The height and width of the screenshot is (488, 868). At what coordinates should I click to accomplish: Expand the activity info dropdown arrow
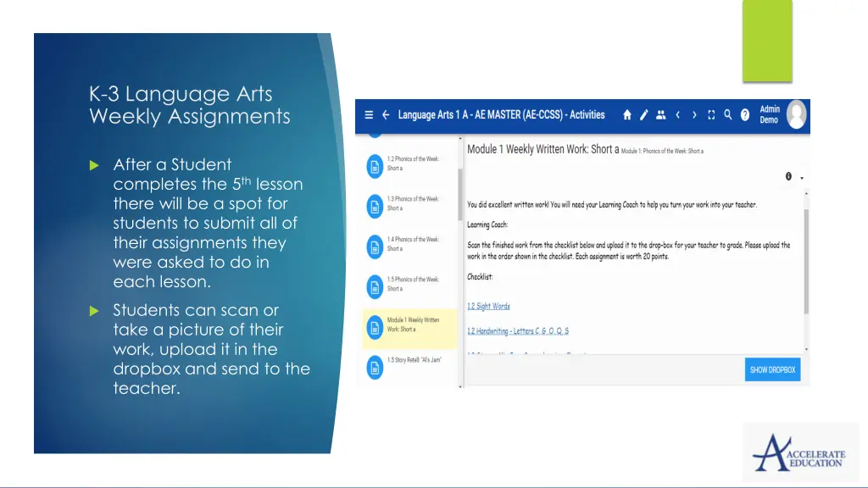tap(802, 178)
